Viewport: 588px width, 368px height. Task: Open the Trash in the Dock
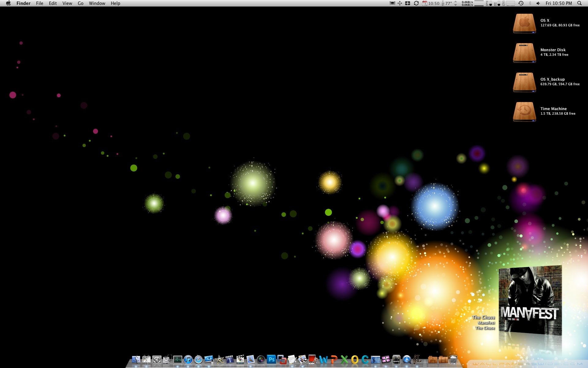point(454,359)
